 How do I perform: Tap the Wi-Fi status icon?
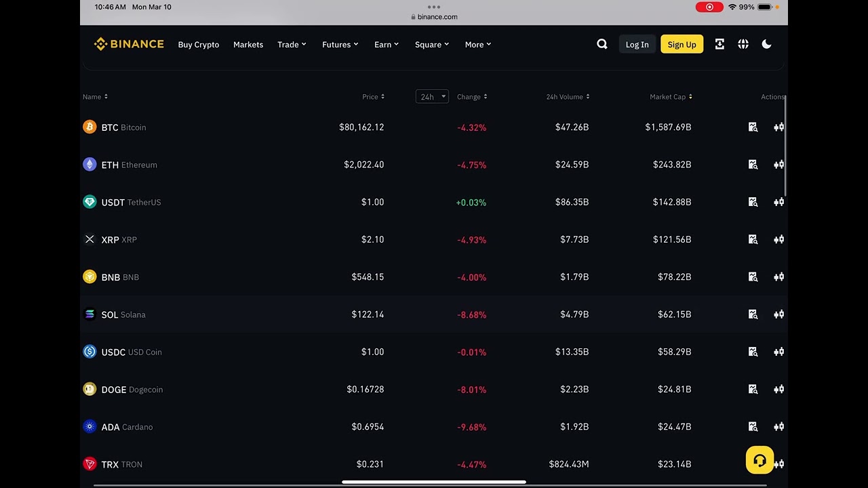tap(732, 7)
